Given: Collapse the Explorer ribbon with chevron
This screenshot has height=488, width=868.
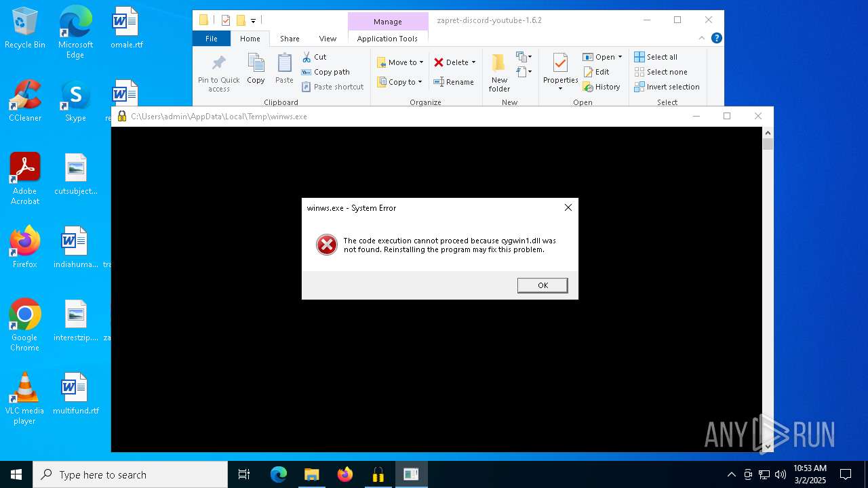Looking at the screenshot, I should click(702, 39).
